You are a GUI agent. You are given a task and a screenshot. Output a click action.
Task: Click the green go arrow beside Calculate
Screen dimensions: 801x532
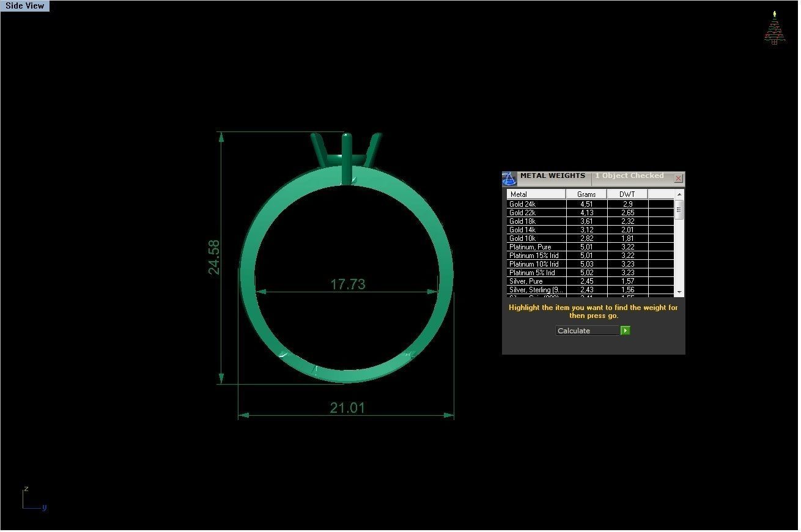(x=625, y=331)
